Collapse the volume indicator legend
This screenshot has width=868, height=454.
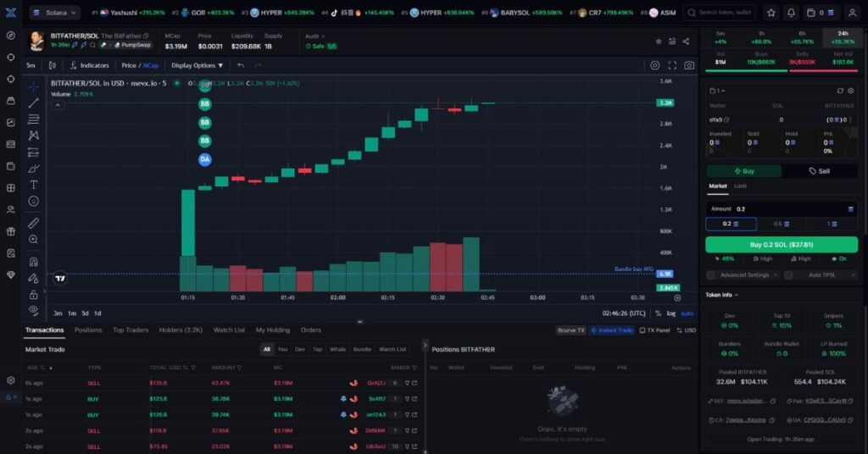[58, 105]
